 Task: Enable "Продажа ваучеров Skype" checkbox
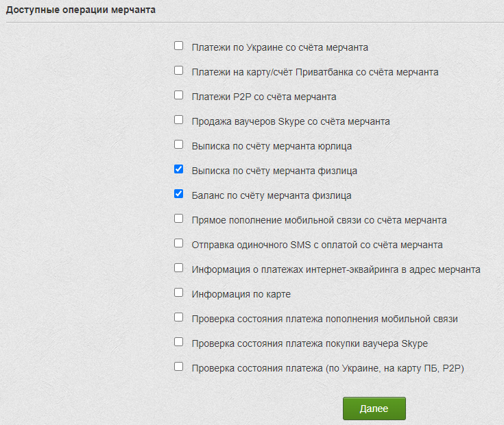coord(179,120)
